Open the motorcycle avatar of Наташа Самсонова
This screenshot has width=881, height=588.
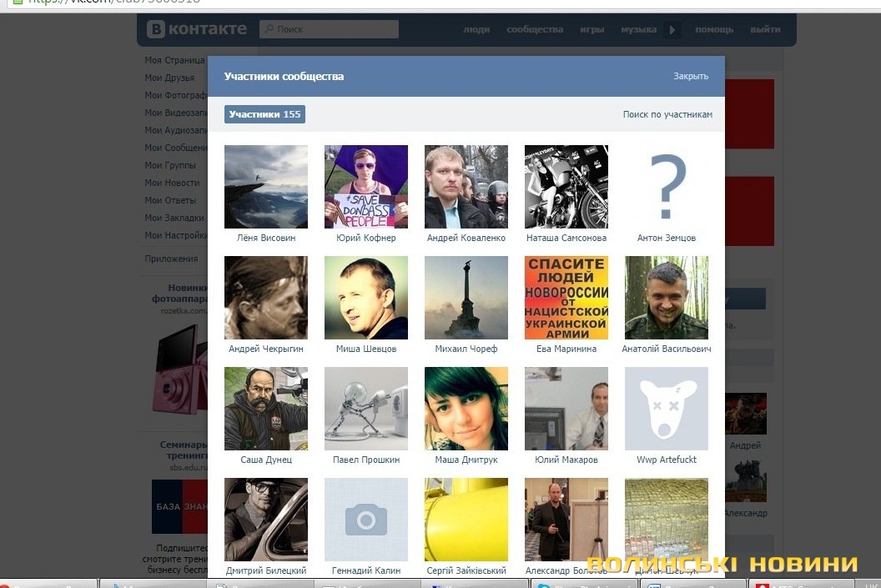[566, 187]
